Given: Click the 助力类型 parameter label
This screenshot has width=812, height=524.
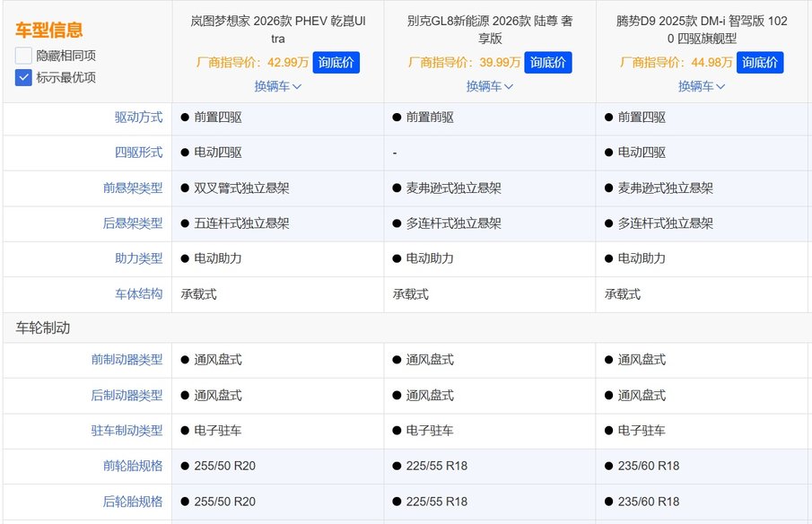Looking at the screenshot, I should point(138,258).
